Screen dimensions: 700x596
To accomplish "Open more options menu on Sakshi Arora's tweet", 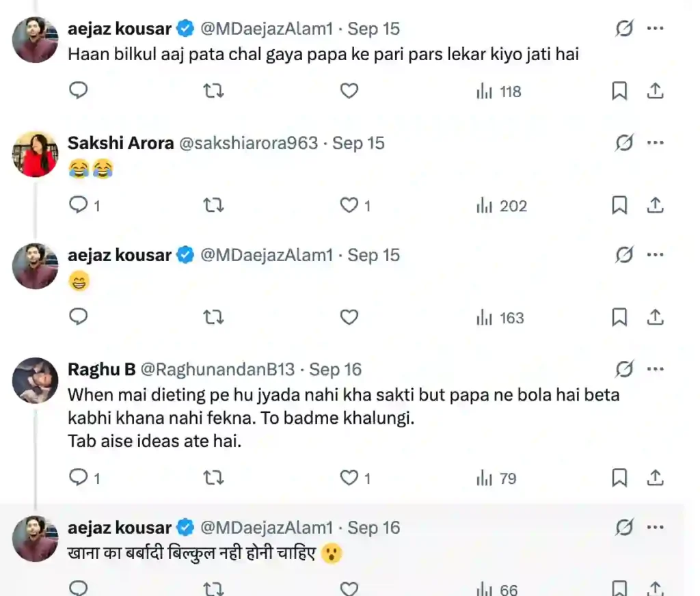I will click(x=655, y=143).
